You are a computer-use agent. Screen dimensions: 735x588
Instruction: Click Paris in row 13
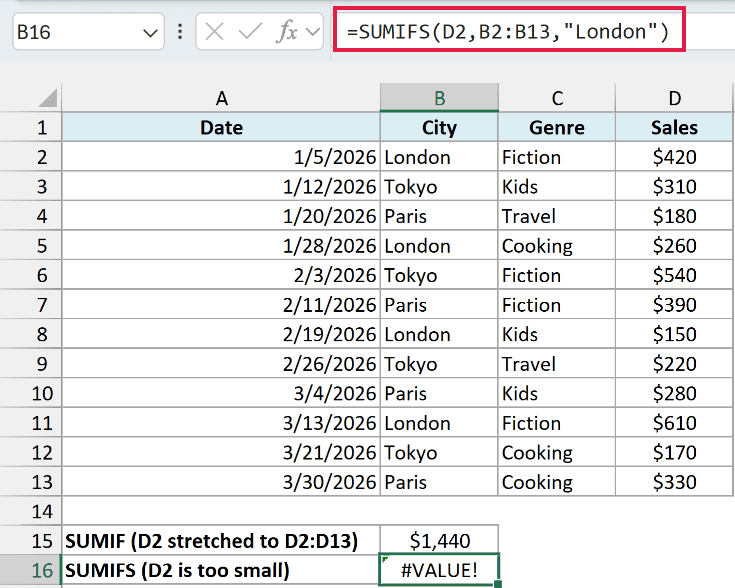click(x=439, y=482)
